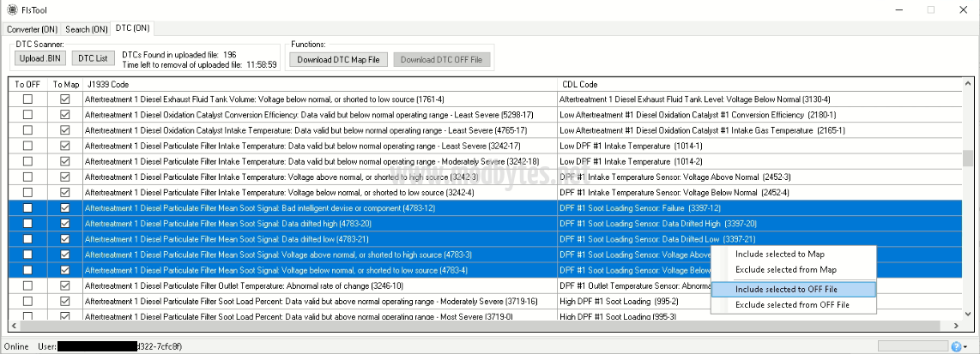This screenshot has width=980, height=354.
Task: Click the Download DTC Map File button
Action: coord(338,59)
